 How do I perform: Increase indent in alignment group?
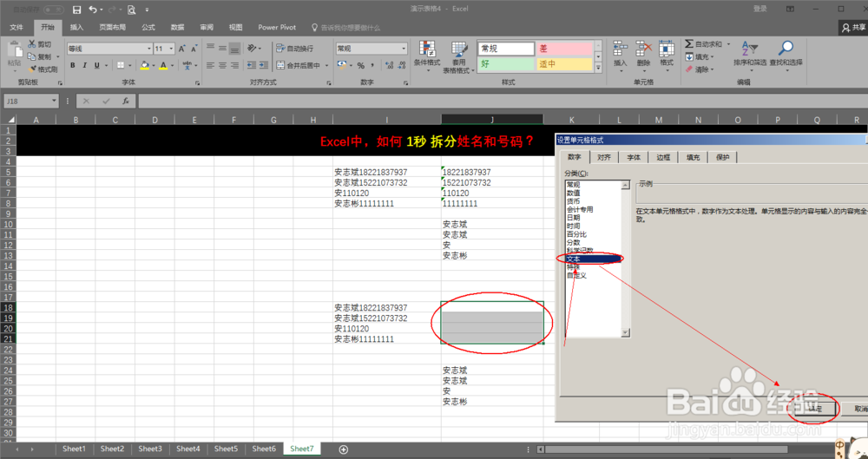click(264, 65)
